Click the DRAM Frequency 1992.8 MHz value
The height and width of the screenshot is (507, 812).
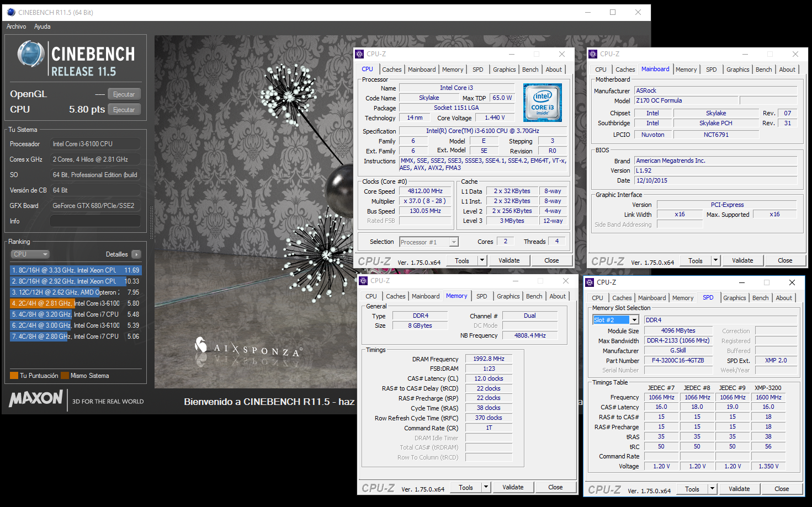pyautogui.click(x=489, y=359)
